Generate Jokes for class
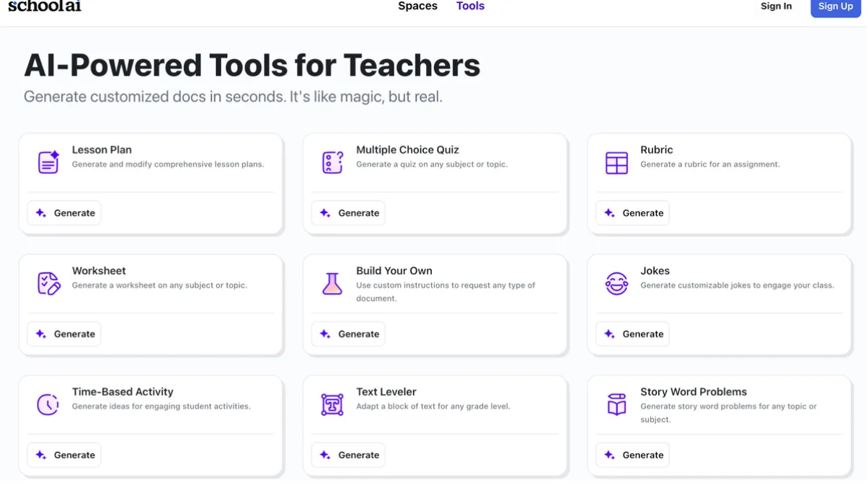The height and width of the screenshot is (490, 868). (632, 334)
